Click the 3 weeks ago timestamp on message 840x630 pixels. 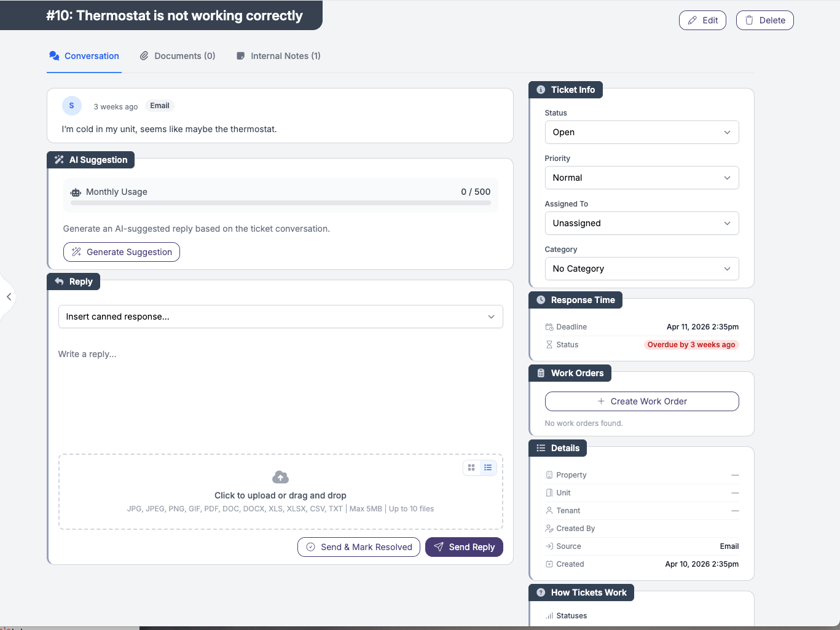click(116, 106)
